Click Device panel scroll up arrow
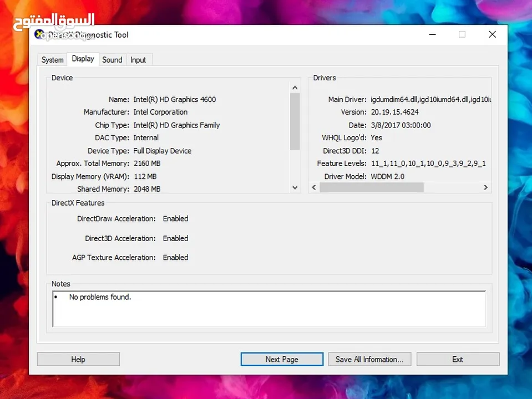Viewport: 532px width, 399px height. (x=295, y=88)
